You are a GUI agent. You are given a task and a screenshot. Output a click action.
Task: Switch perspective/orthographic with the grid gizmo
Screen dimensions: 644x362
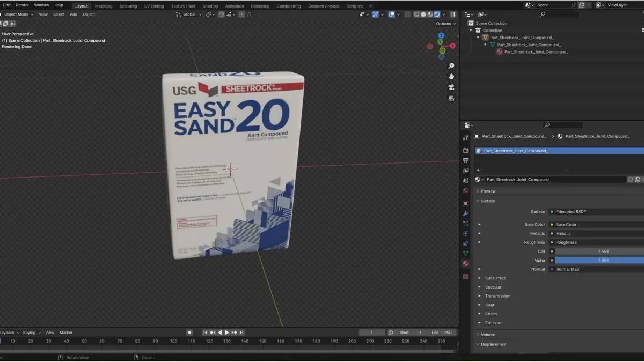coord(451,98)
